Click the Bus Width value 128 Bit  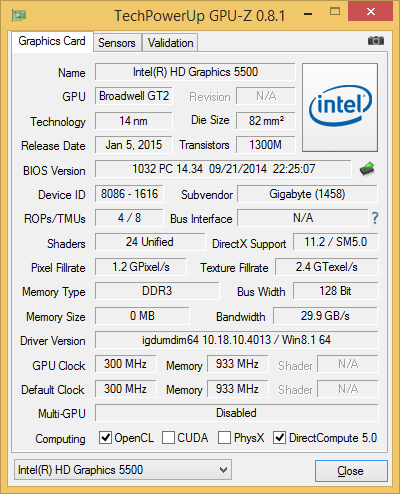[336, 291]
